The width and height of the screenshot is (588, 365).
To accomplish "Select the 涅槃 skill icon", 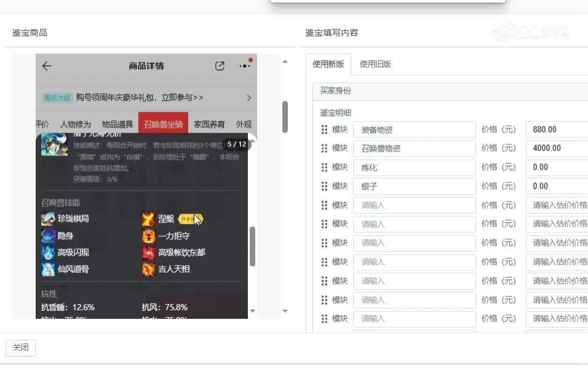I will click(149, 219).
